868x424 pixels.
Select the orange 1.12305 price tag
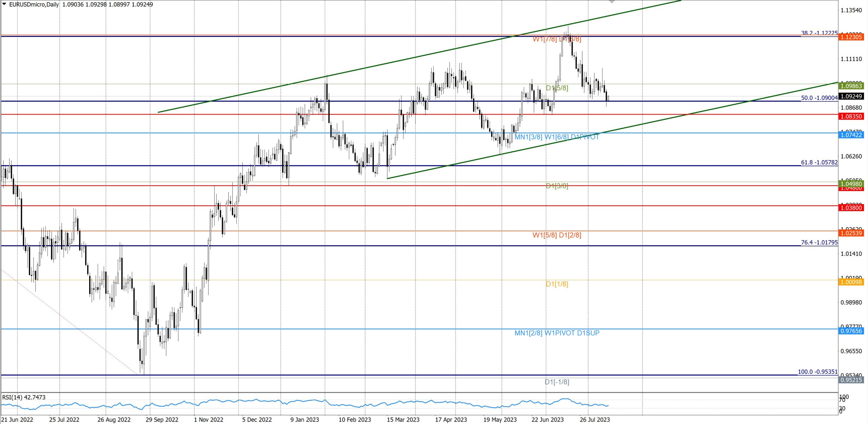click(x=851, y=37)
